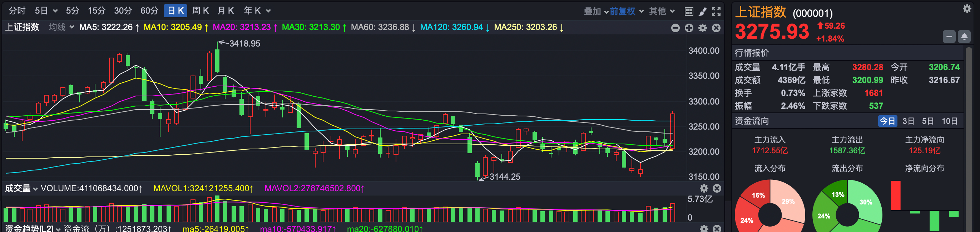The height and width of the screenshot is (232, 980).
Task: Click the MA30: 3213.30 legend
Action: tap(314, 27)
